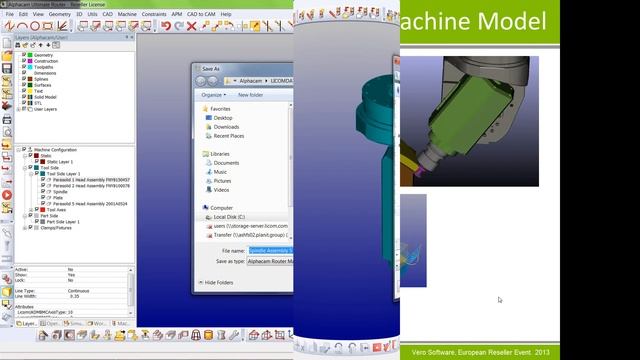This screenshot has height=360, width=640.
Task: Click the move layer up arrow icon
Action: [40, 45]
